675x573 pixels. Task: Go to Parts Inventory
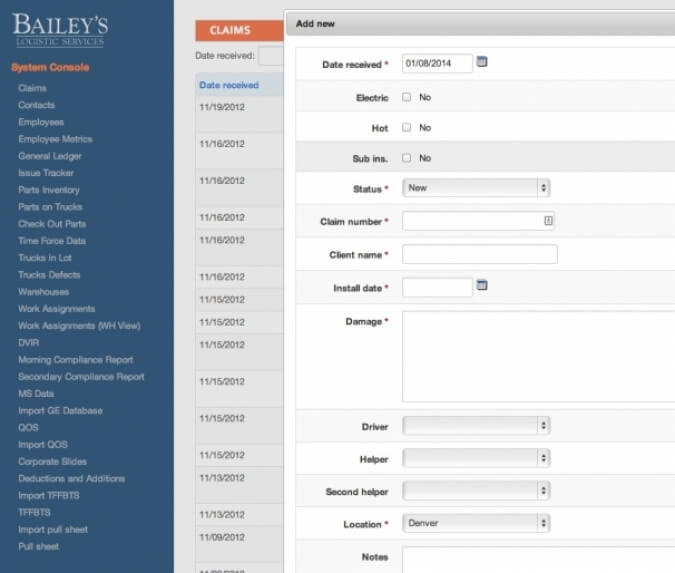click(49, 190)
